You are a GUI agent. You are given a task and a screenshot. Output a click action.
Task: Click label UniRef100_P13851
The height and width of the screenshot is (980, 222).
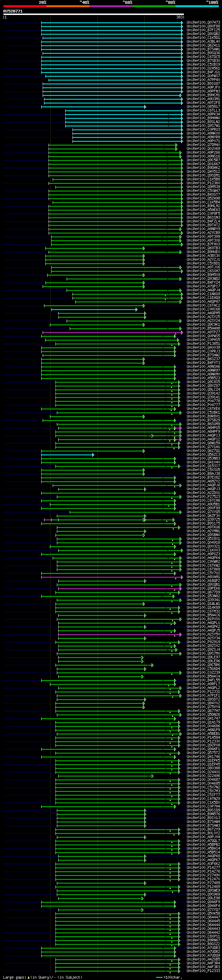click(x=203, y=344)
